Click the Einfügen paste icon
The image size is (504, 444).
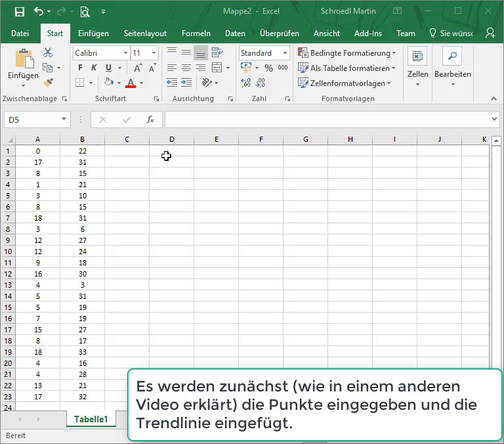coord(24,58)
